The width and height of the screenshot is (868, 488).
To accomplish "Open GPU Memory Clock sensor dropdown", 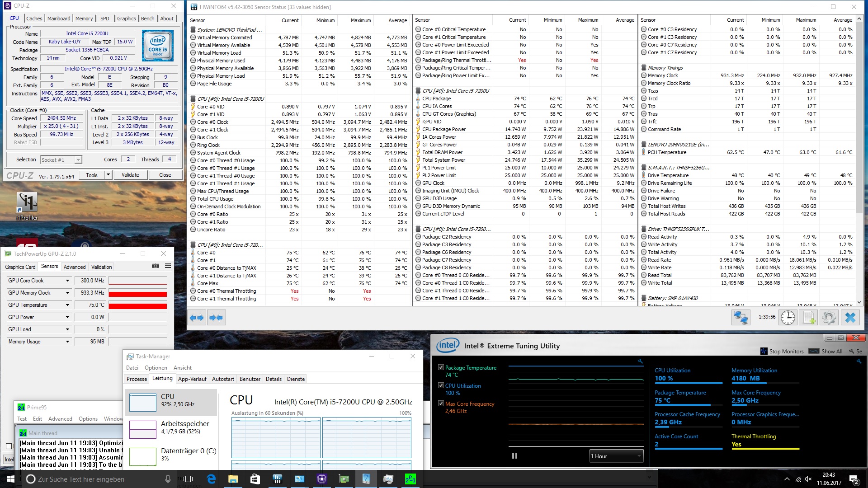I will click(x=67, y=293).
